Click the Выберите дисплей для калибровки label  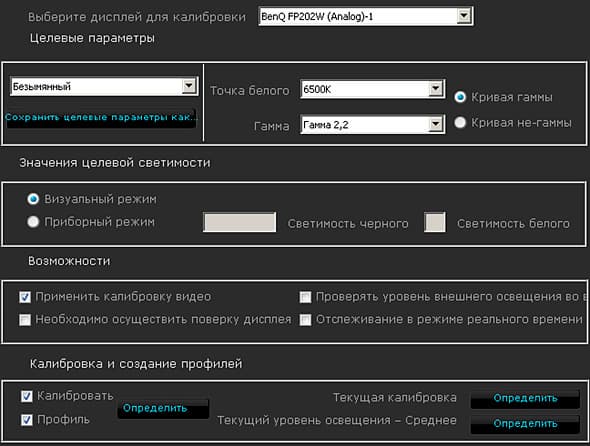[x=137, y=17]
